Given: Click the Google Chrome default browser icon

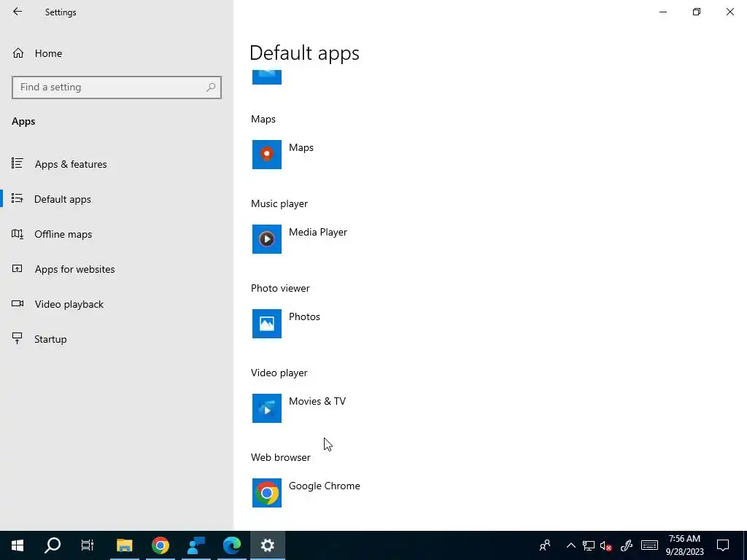Looking at the screenshot, I should tap(267, 493).
